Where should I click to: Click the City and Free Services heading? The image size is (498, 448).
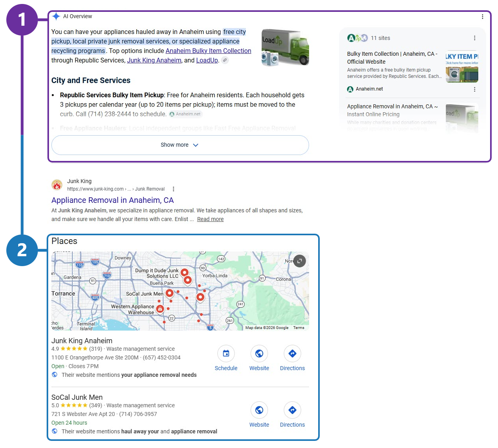click(91, 80)
